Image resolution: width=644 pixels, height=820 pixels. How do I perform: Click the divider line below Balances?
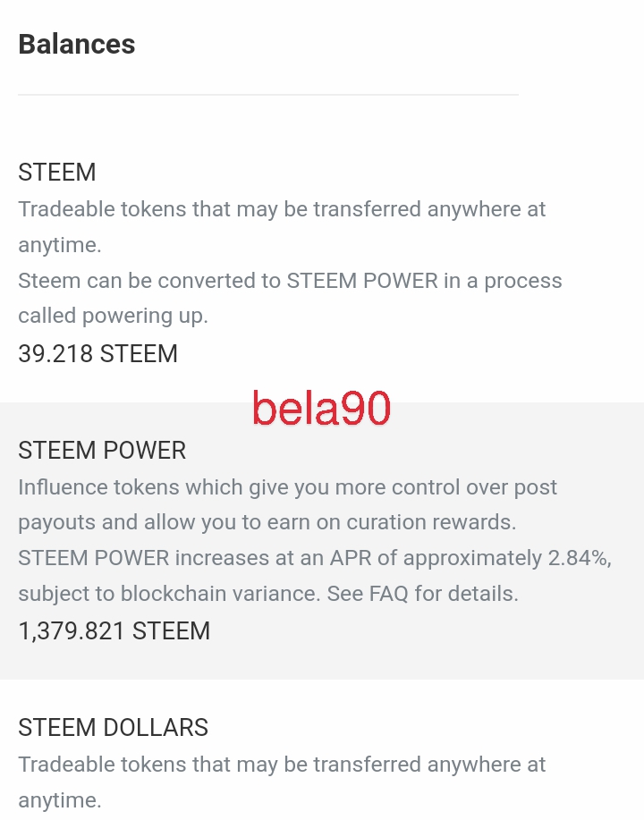tap(268, 95)
